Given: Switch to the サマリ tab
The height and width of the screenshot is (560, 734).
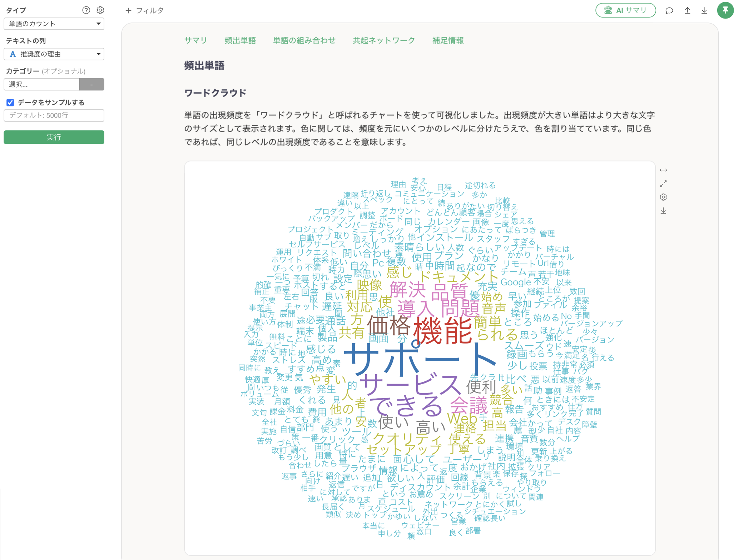Looking at the screenshot, I should 195,40.
